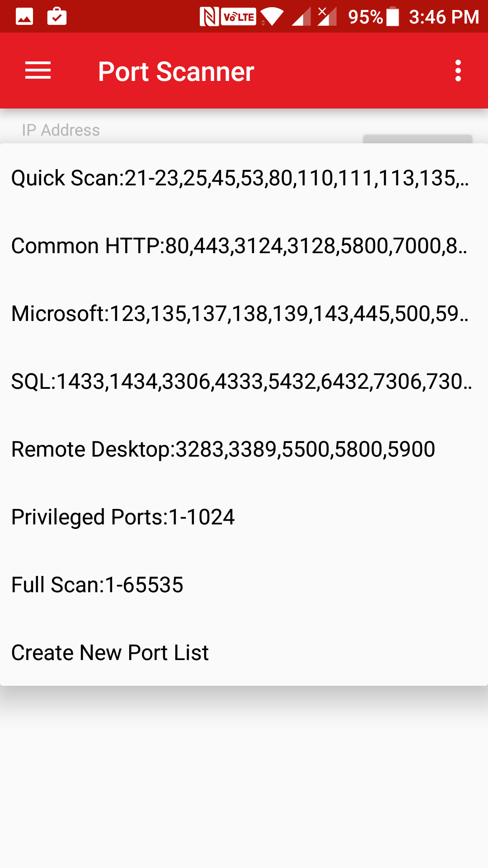Tap the IP Address label
The width and height of the screenshot is (488, 868).
coord(61,130)
